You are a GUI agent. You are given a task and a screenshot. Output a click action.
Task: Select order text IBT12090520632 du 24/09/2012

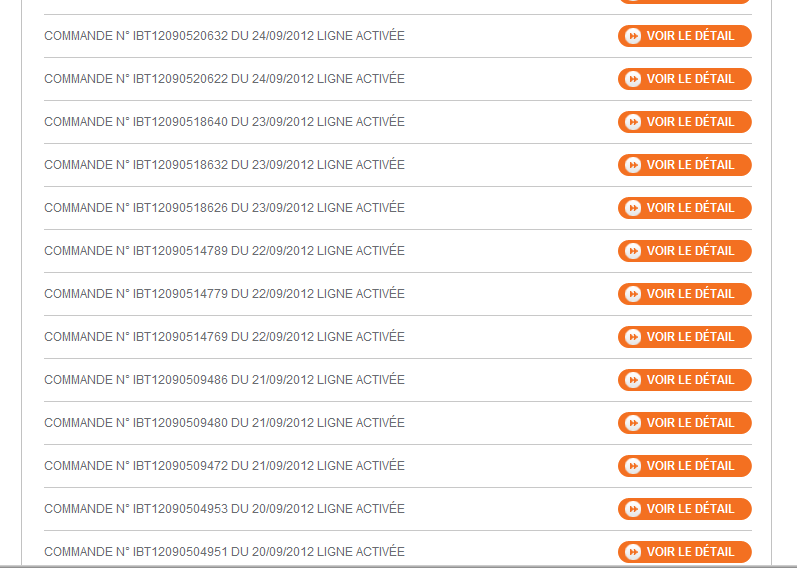(x=224, y=36)
